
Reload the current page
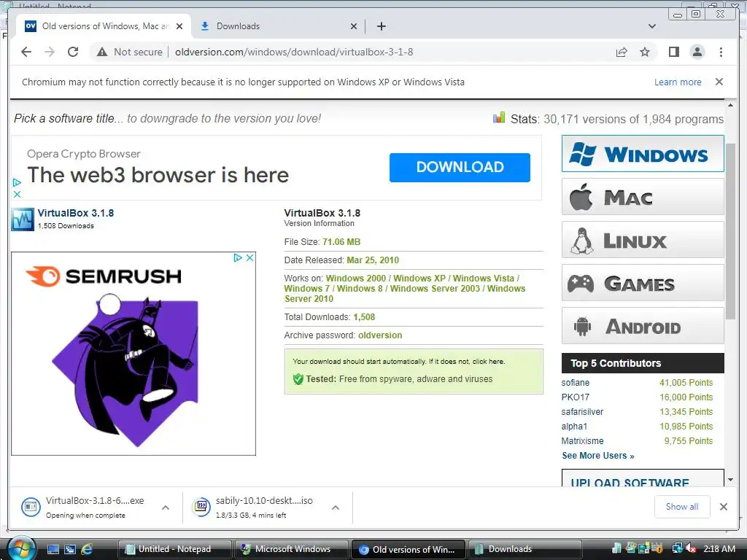tap(73, 52)
